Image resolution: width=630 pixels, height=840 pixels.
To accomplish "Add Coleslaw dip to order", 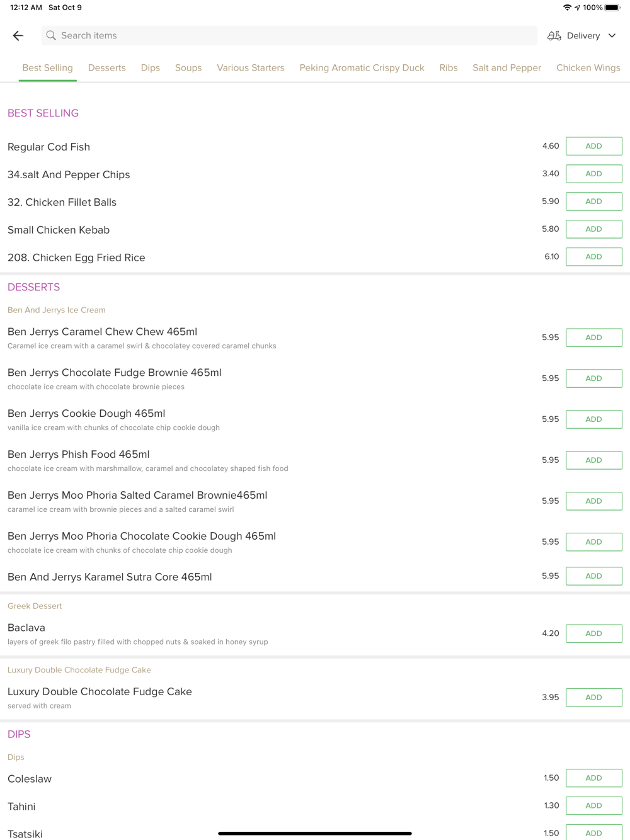I will [x=593, y=778].
